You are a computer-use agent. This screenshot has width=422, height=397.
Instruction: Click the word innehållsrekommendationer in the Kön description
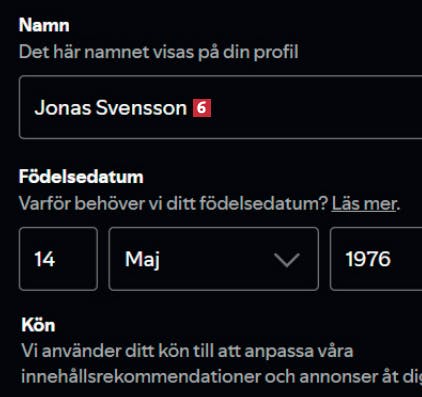[141, 377]
